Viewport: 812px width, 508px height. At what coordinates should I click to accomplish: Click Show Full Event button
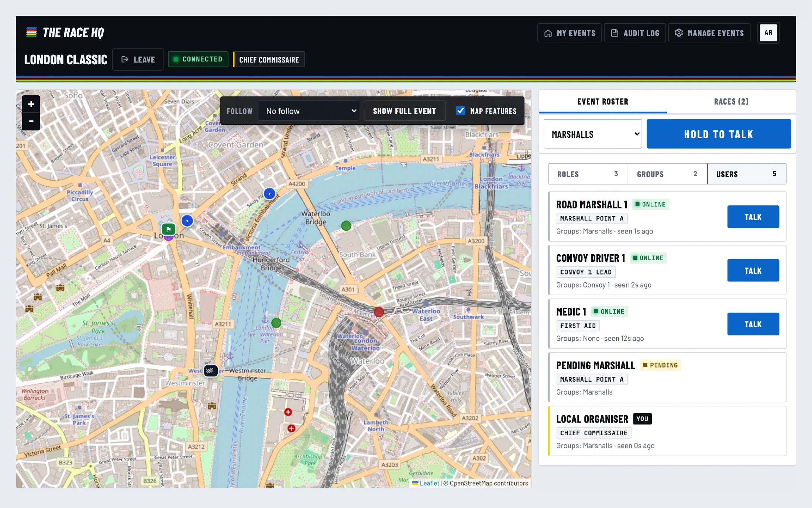405,111
